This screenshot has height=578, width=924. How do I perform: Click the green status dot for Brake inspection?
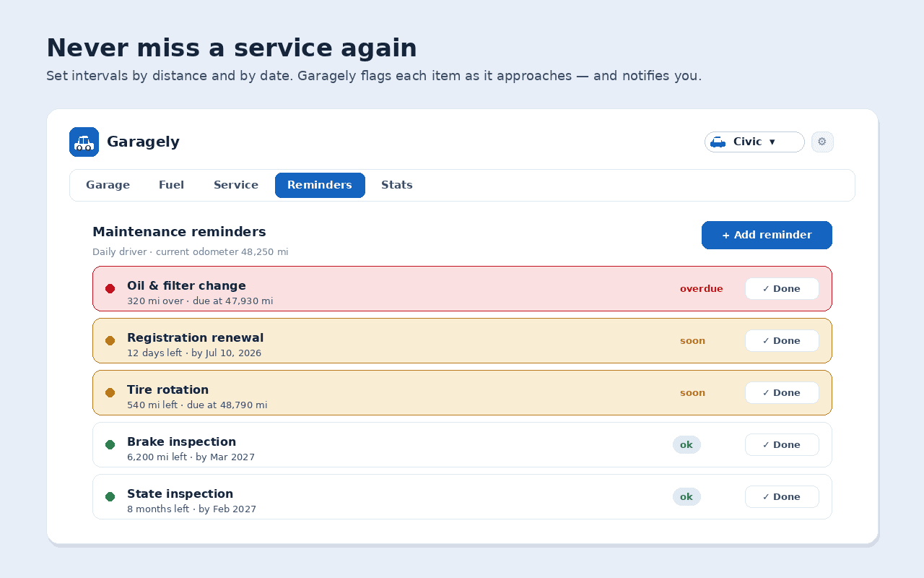tap(110, 444)
